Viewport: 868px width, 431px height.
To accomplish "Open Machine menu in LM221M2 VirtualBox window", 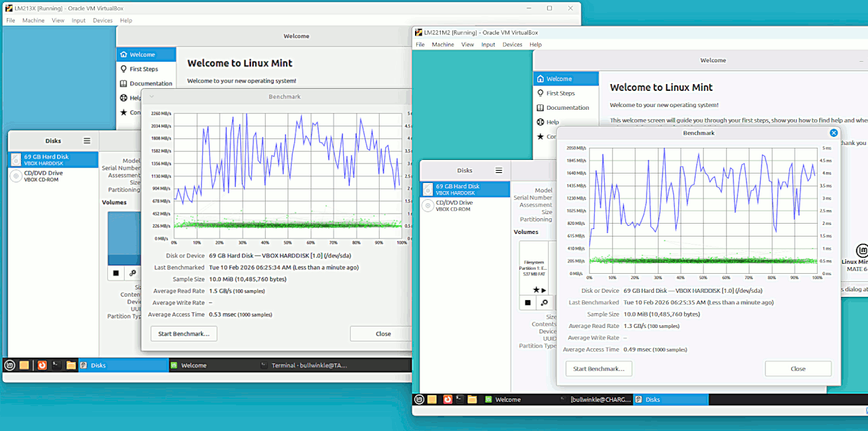I will [443, 45].
